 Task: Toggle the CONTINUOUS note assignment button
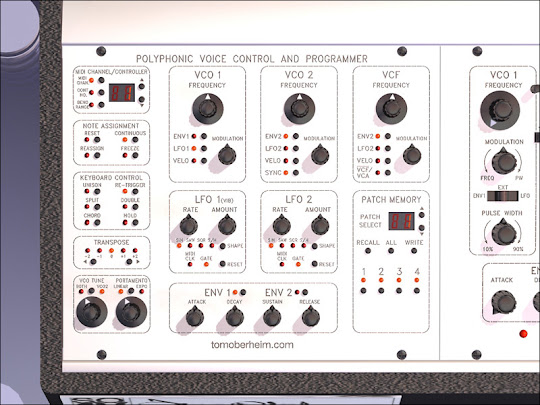(x=135, y=140)
